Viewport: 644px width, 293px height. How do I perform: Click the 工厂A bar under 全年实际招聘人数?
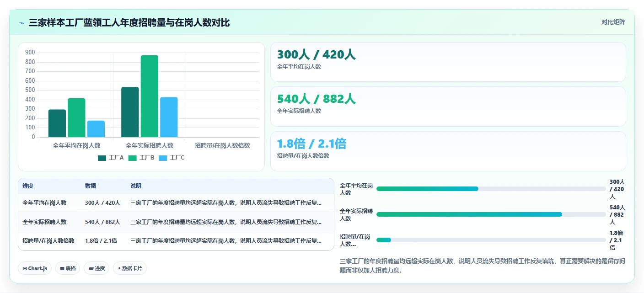tap(130, 112)
